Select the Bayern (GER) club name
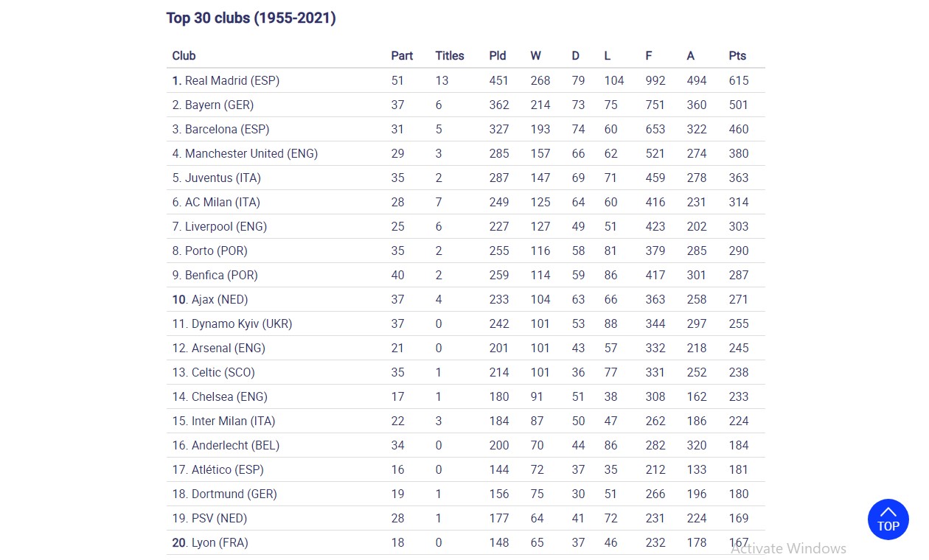Screen dimensions: 929x560 click(x=218, y=105)
